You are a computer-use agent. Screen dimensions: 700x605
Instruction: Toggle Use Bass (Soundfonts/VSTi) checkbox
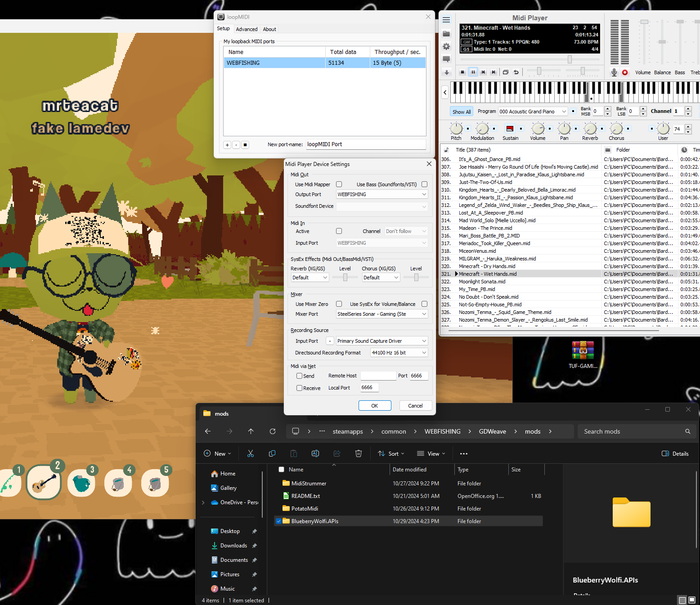424,184
